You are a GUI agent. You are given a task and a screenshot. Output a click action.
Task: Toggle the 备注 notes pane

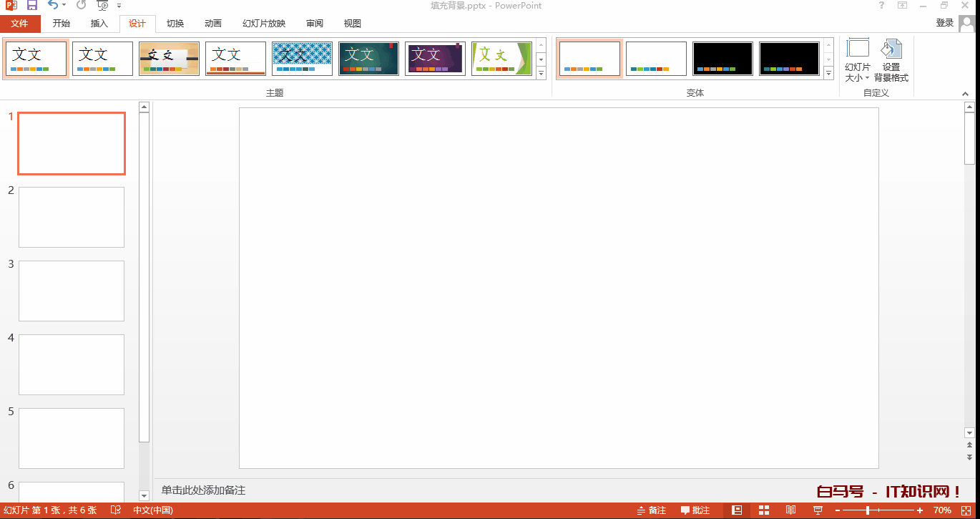coord(652,510)
